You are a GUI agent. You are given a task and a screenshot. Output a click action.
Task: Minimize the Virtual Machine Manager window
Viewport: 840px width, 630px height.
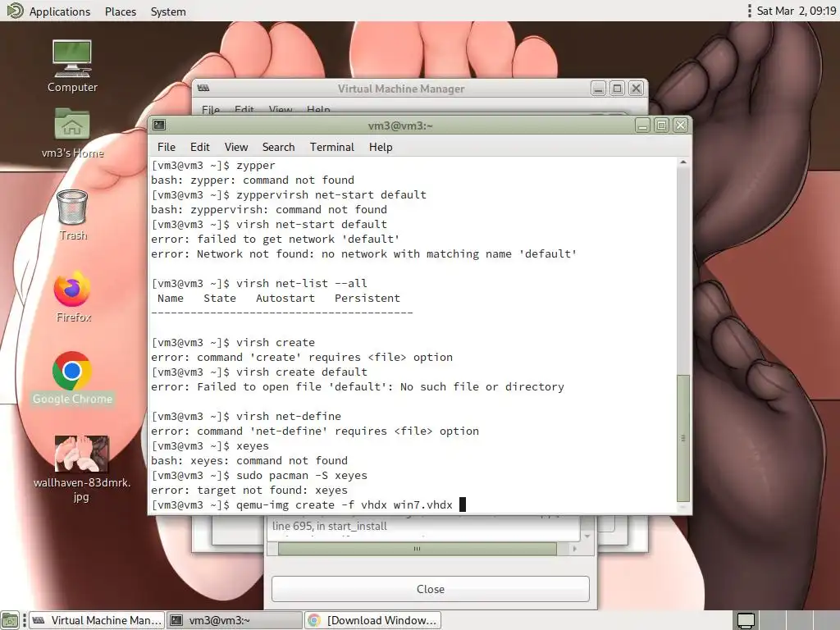click(x=598, y=89)
